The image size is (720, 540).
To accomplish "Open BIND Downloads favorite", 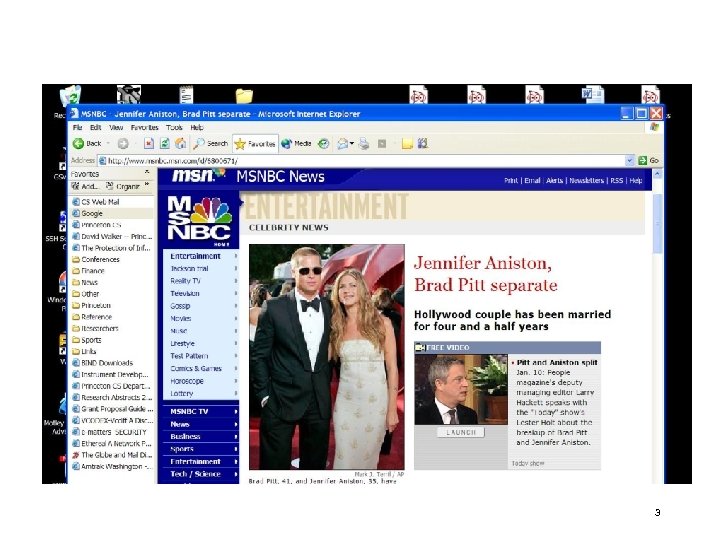I will pyautogui.click(x=103, y=363).
